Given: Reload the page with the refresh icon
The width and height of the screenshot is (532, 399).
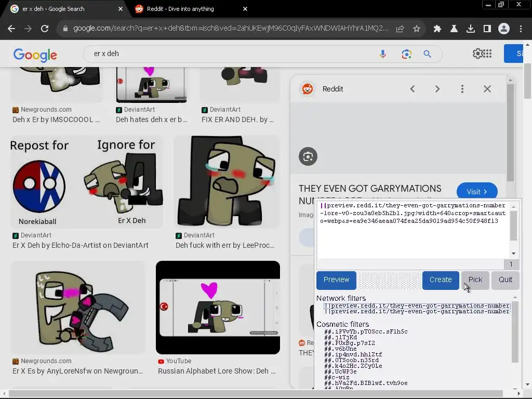Looking at the screenshot, I should click(x=45, y=29).
